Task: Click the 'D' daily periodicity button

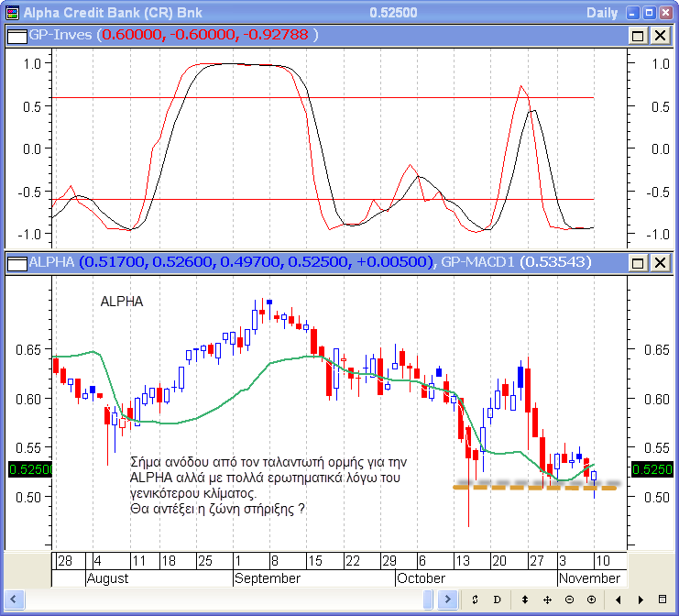Action: pyautogui.click(x=498, y=599)
